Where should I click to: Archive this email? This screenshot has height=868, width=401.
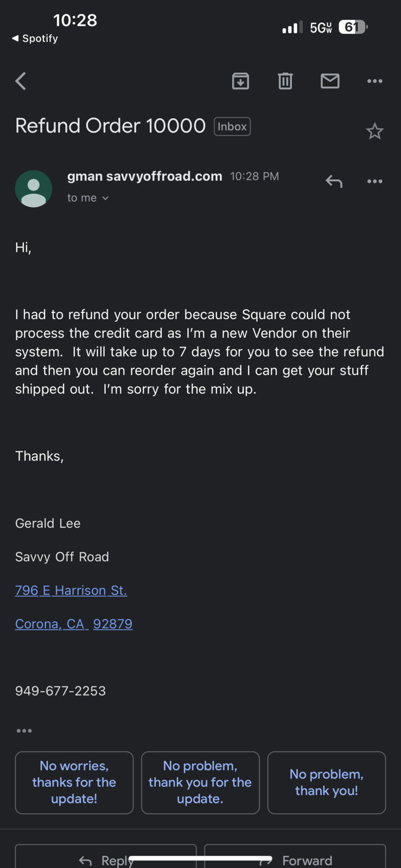240,81
